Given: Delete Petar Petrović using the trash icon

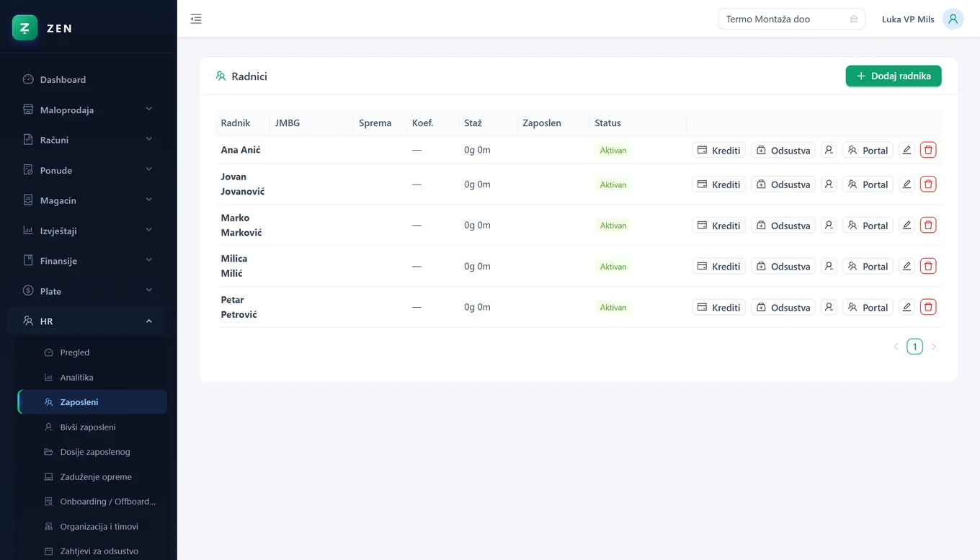Looking at the screenshot, I should pyautogui.click(x=928, y=307).
